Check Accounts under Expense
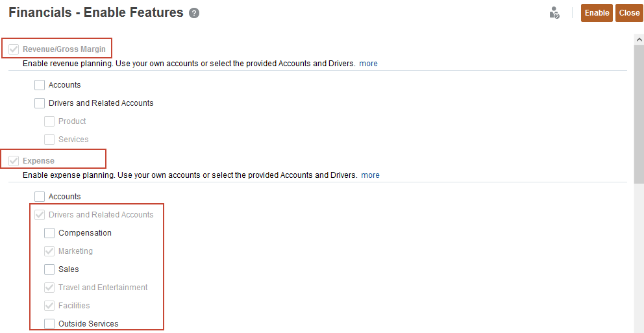Screen dimensions: 644x333 40,197
